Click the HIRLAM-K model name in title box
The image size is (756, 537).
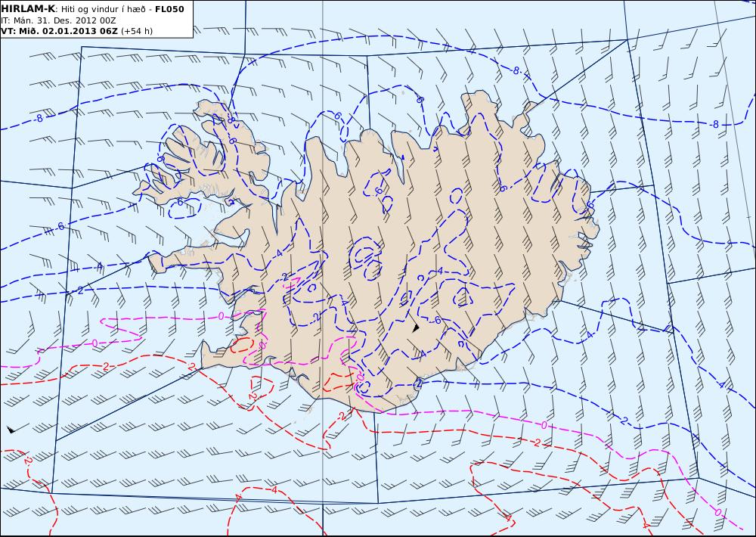(x=28, y=8)
